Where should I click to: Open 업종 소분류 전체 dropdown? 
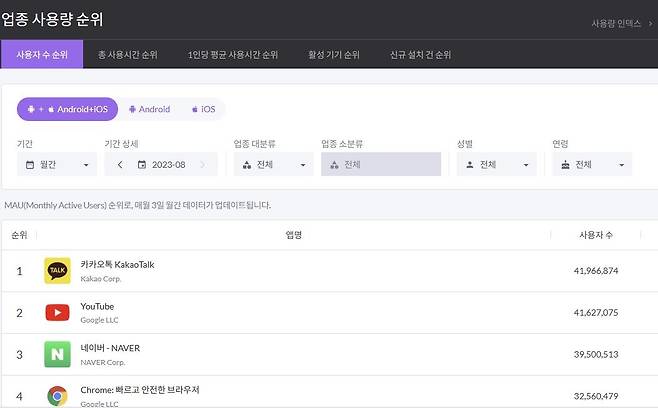click(381, 165)
